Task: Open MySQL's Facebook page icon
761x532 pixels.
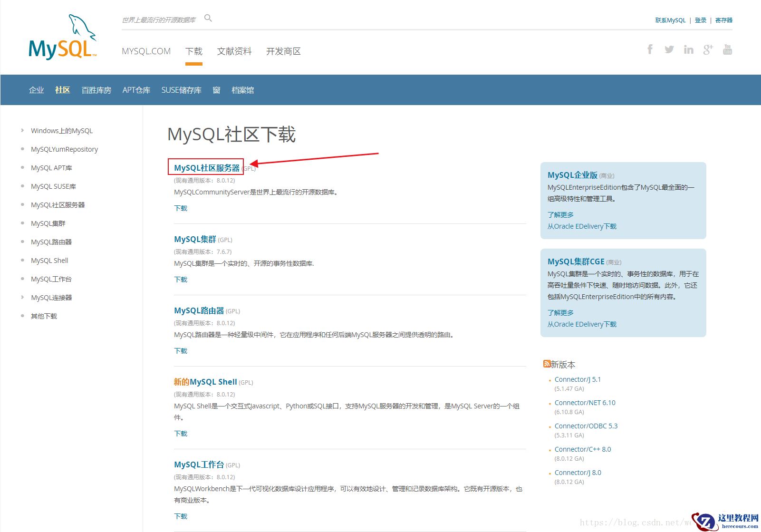Action: point(650,49)
